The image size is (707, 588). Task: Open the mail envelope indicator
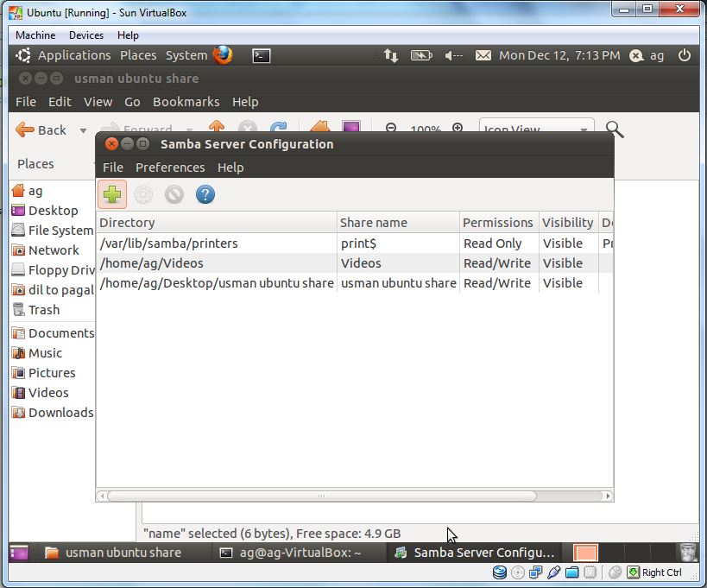[x=483, y=55]
